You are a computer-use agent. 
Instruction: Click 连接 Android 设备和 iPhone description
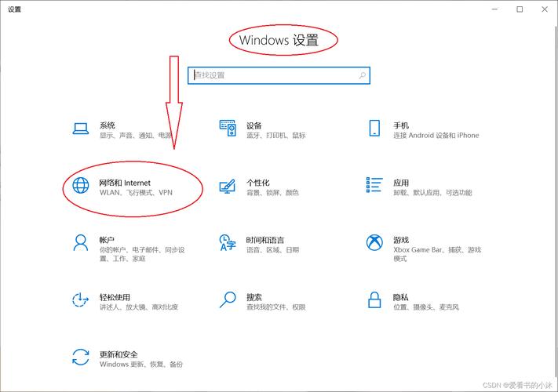pyautogui.click(x=436, y=136)
